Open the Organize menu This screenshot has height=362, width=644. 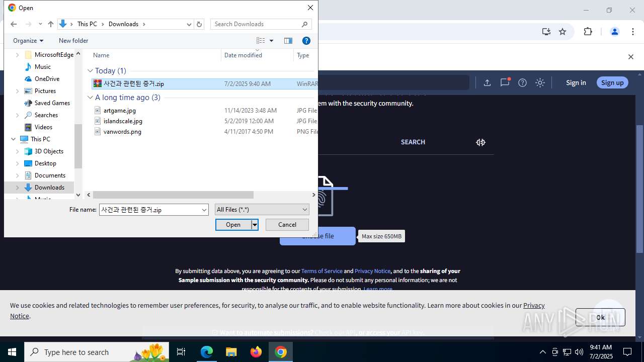coord(28,41)
